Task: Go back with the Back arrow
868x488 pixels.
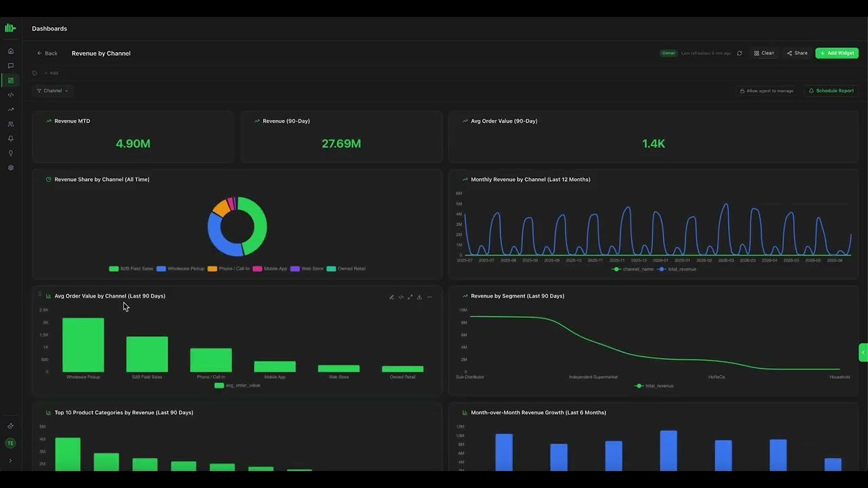Action: tap(47, 53)
